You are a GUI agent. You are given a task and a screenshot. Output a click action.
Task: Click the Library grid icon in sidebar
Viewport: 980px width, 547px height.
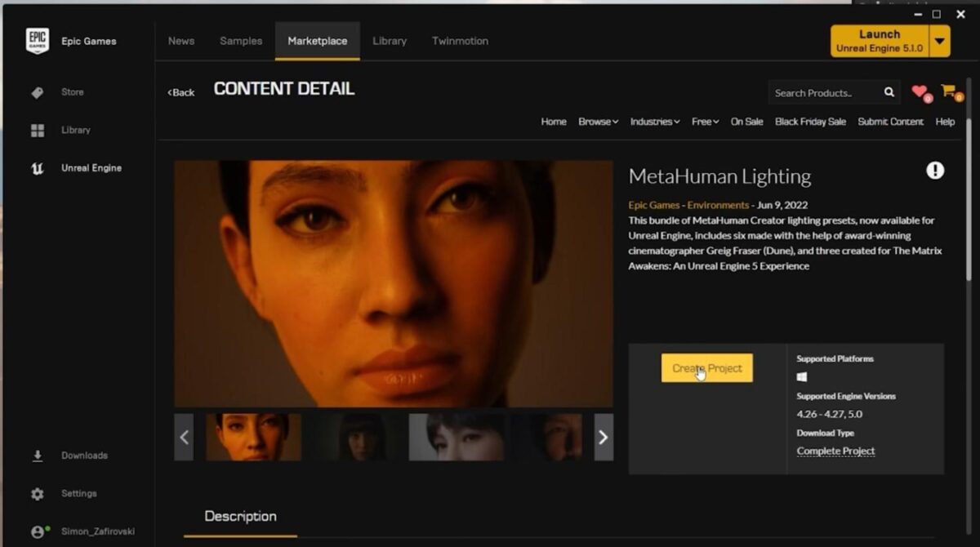(x=38, y=131)
